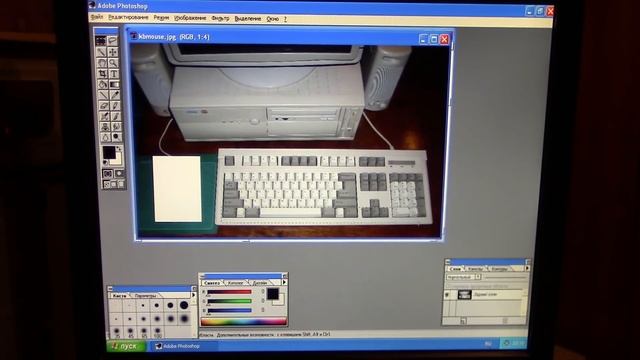Select the Type (T) tool
The width and height of the screenshot is (640, 360).
click(114, 73)
